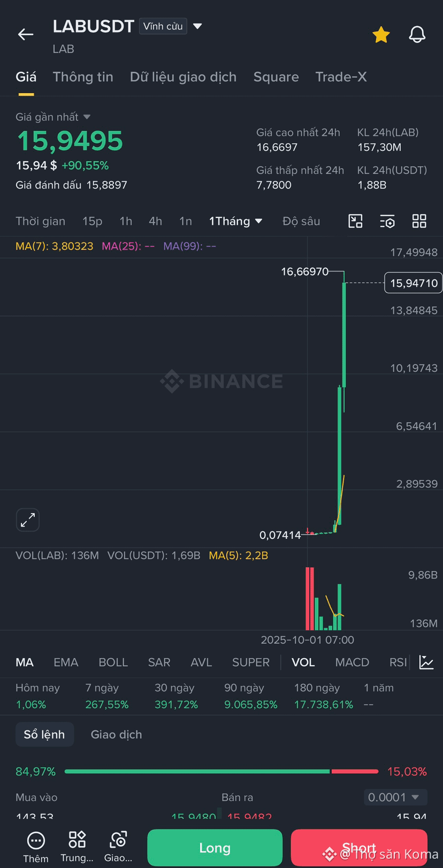Tap the 7 ngày 267,55% performance
The height and width of the screenshot is (868, 443).
coord(107,696)
